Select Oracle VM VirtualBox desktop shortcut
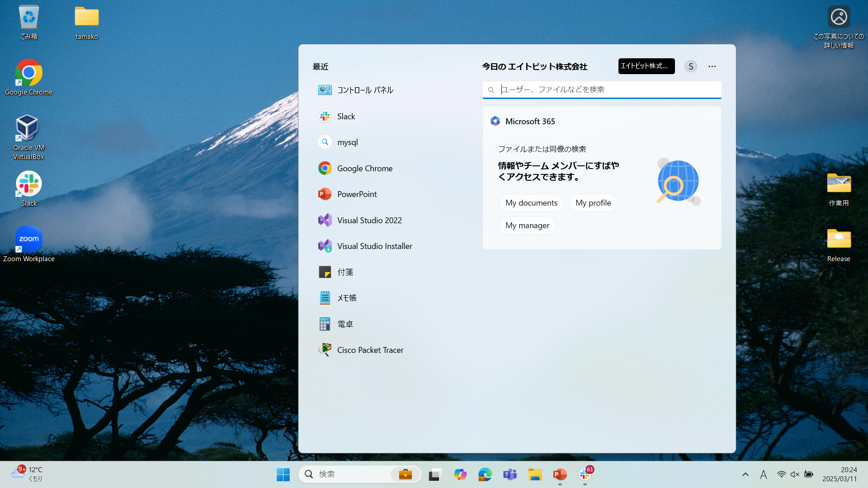This screenshot has width=868, height=488. point(28,137)
